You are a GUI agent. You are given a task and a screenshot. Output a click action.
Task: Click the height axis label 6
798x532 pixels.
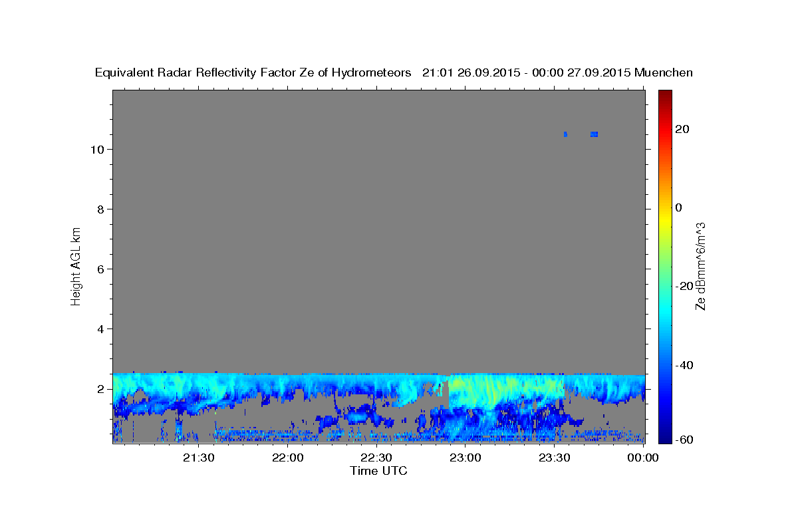(x=101, y=269)
